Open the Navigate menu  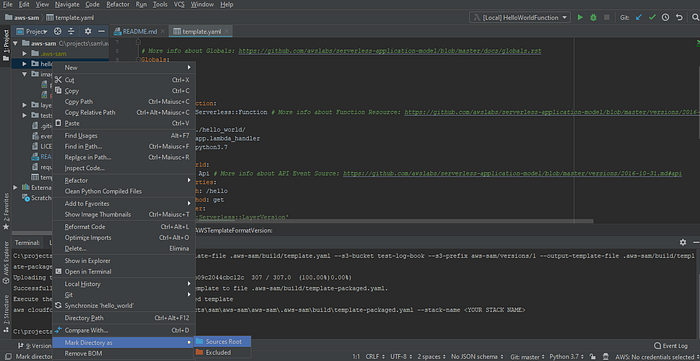(67, 4)
